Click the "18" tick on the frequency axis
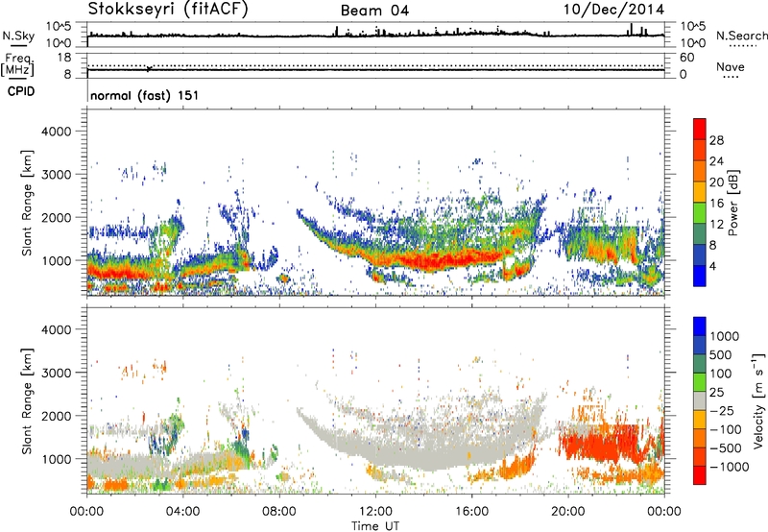Image resolution: width=768 pixels, height=532 pixels. pos(64,58)
